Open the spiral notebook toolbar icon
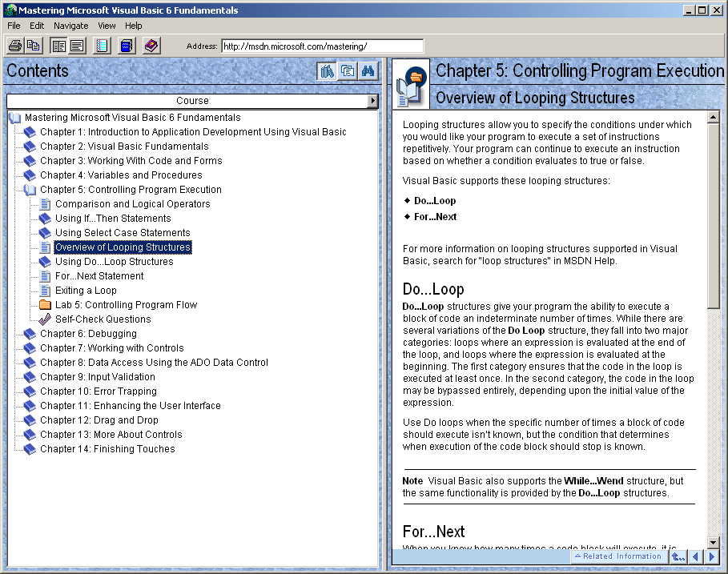This screenshot has width=728, height=574. click(102, 46)
